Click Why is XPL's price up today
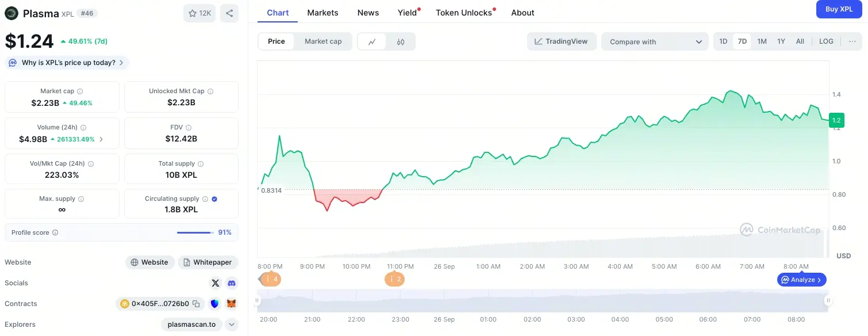Image resolution: width=868 pixels, height=336 pixels. coord(67,63)
